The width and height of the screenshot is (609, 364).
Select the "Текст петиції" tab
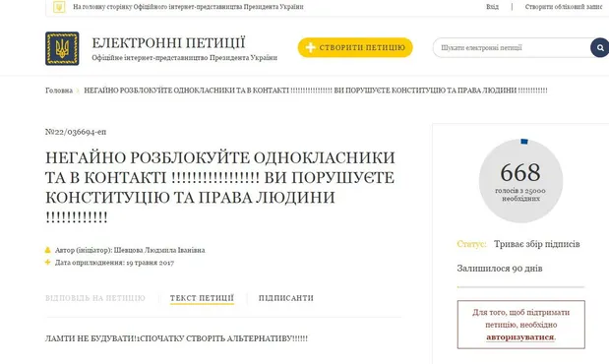tap(202, 298)
